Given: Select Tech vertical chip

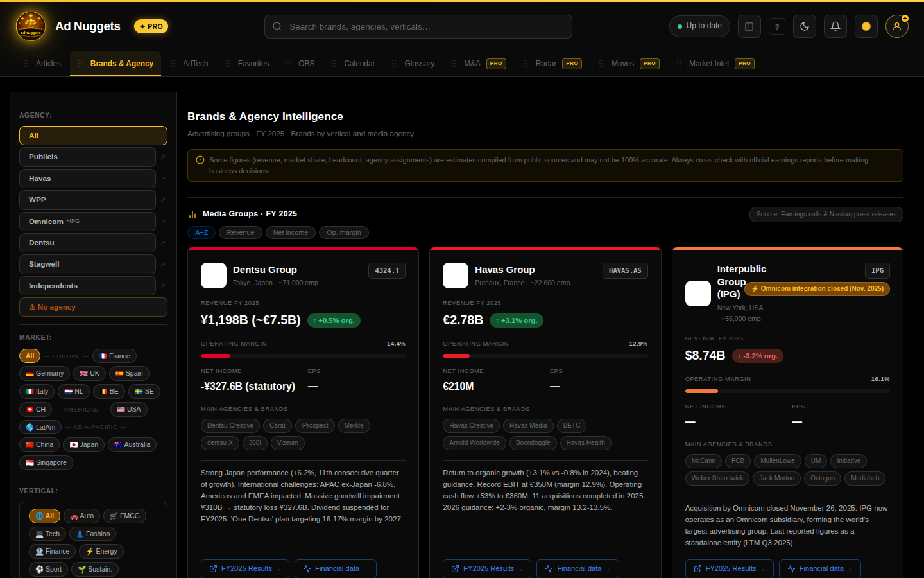Looking at the screenshot, I should coord(47,534).
